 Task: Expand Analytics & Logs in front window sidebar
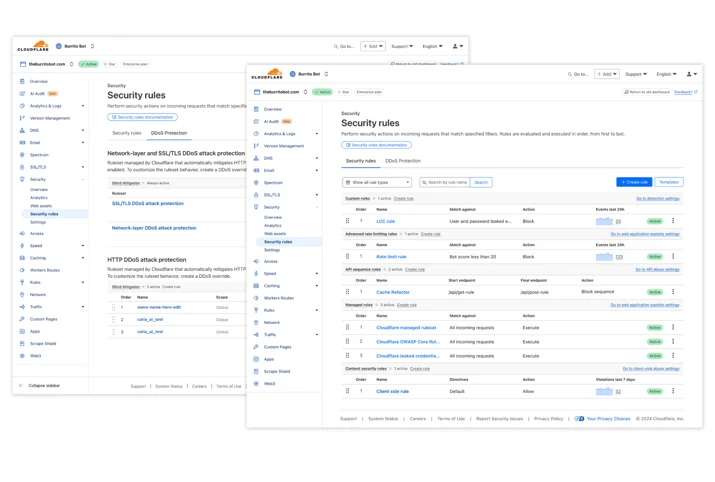tap(317, 134)
